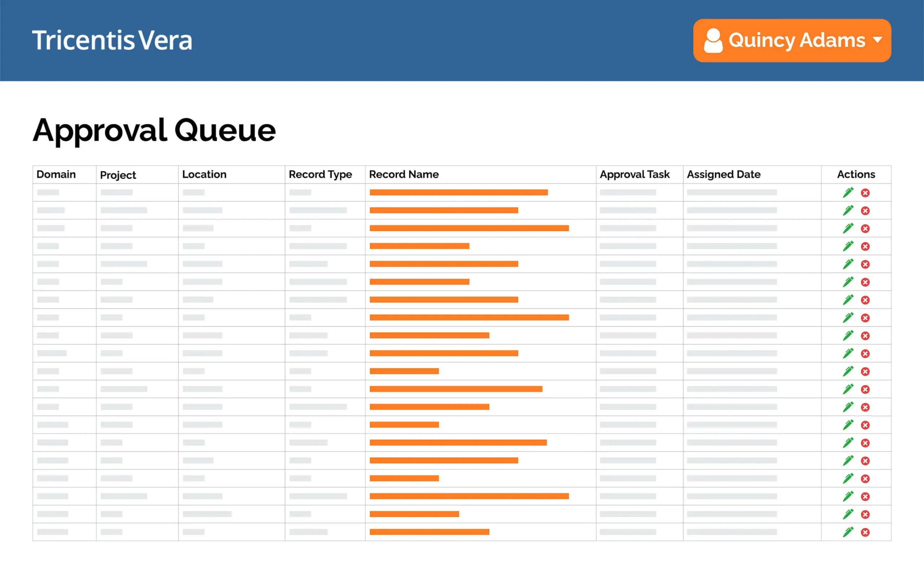Viewport: 924px width, 570px height.
Task: Click the user avatar icon beside Quincy Adams
Action: 713,41
